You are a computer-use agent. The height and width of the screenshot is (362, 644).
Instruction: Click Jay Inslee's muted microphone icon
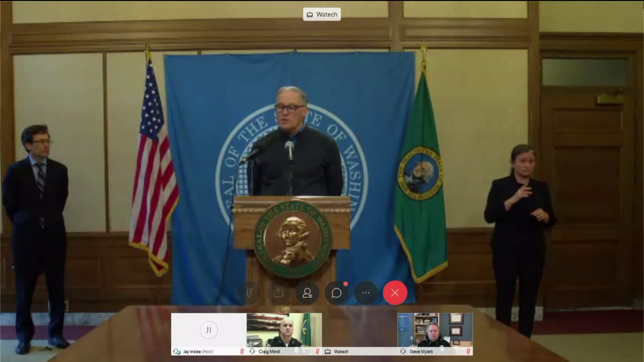[242, 351]
